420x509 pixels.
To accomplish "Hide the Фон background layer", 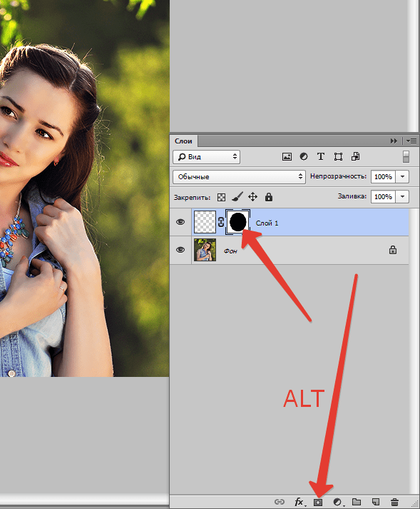I will tap(180, 250).
